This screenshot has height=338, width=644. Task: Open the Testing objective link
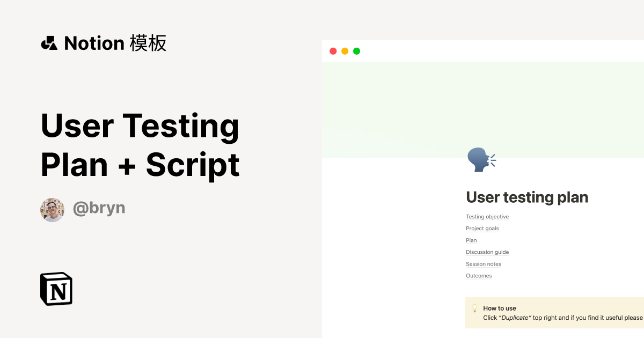point(487,216)
